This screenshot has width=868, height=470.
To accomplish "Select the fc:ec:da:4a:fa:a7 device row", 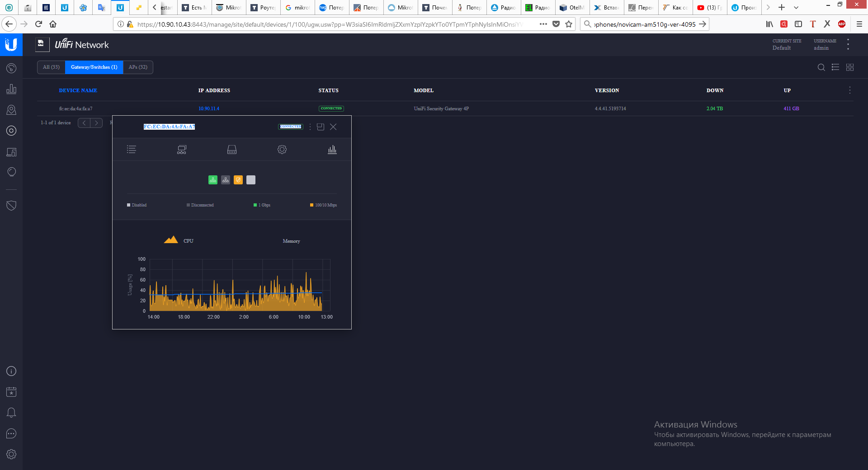I will (445, 108).
